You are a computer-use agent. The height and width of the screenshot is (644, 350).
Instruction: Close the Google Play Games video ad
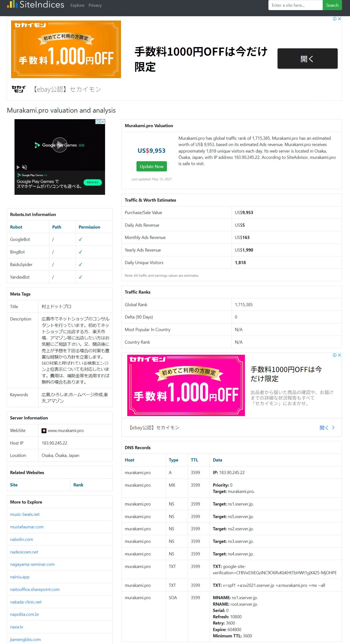102,122
